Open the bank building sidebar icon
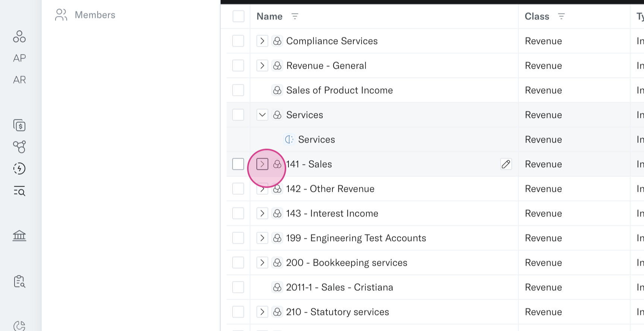The height and width of the screenshot is (331, 644). (x=19, y=235)
